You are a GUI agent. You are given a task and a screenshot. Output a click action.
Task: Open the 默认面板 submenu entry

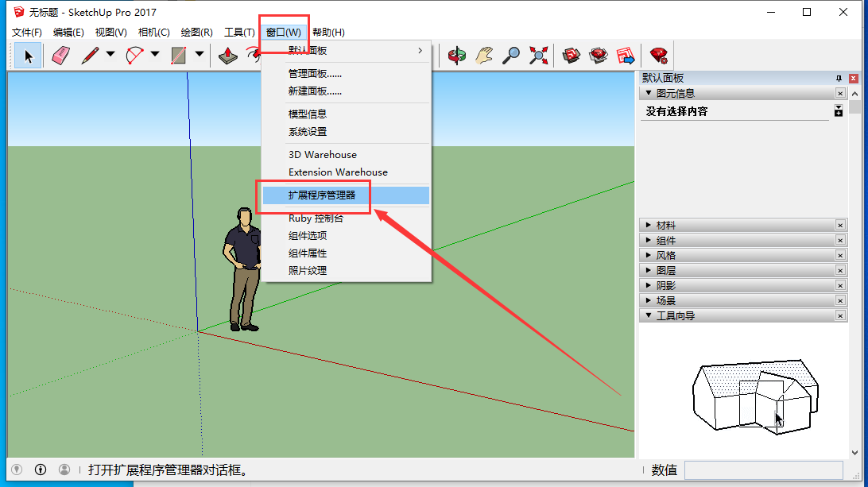pos(346,50)
